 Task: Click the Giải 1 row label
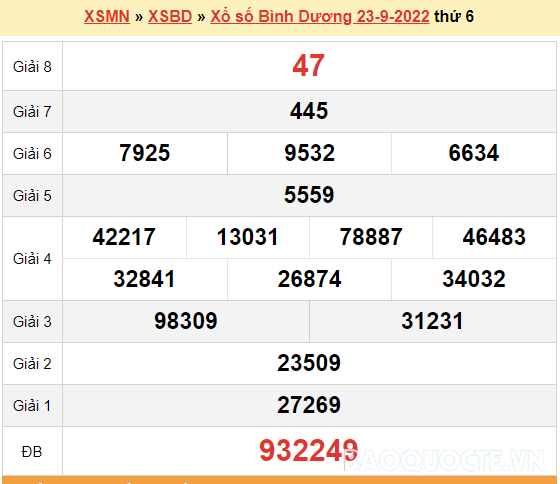tap(32, 406)
